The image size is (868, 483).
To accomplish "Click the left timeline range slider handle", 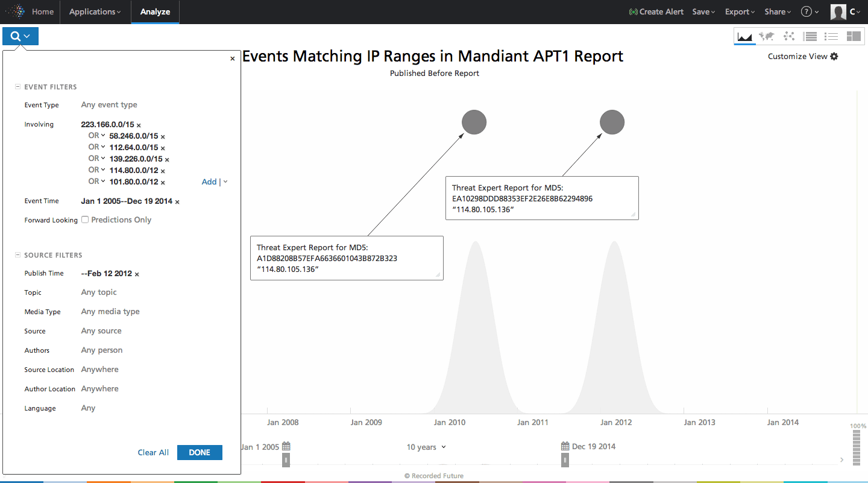I will [286, 460].
